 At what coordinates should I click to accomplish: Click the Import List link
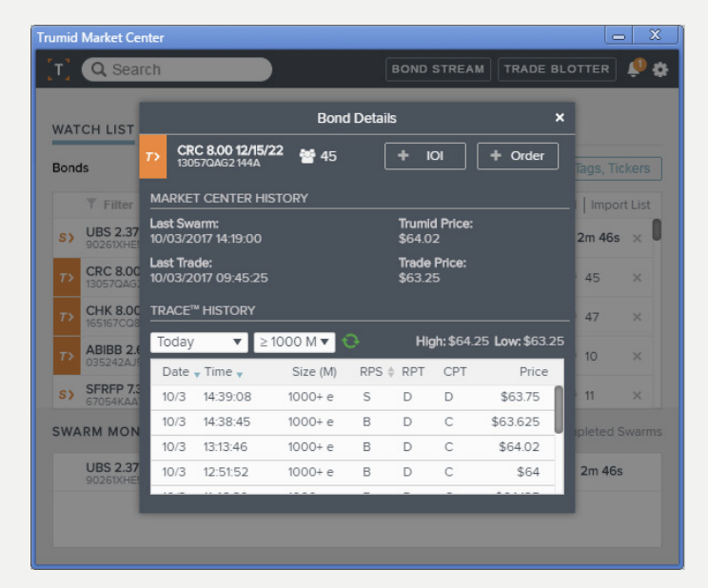tap(620, 205)
